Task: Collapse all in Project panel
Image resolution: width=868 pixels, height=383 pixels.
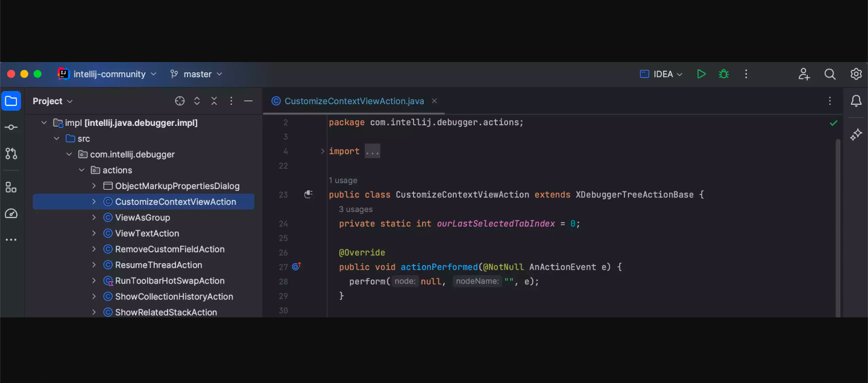Action: [214, 101]
